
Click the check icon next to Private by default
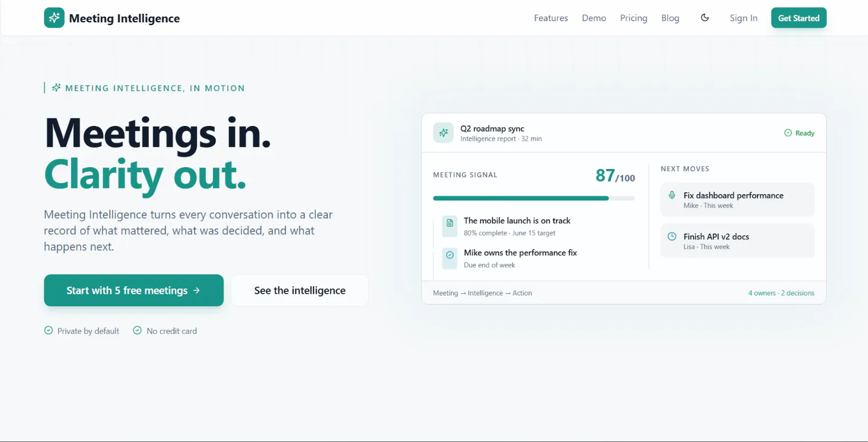(49, 330)
